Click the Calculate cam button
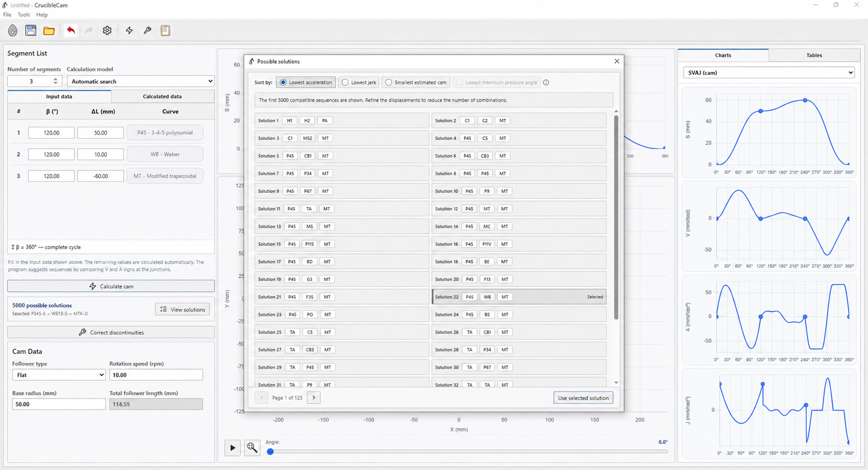The height and width of the screenshot is (470, 868). [111, 286]
